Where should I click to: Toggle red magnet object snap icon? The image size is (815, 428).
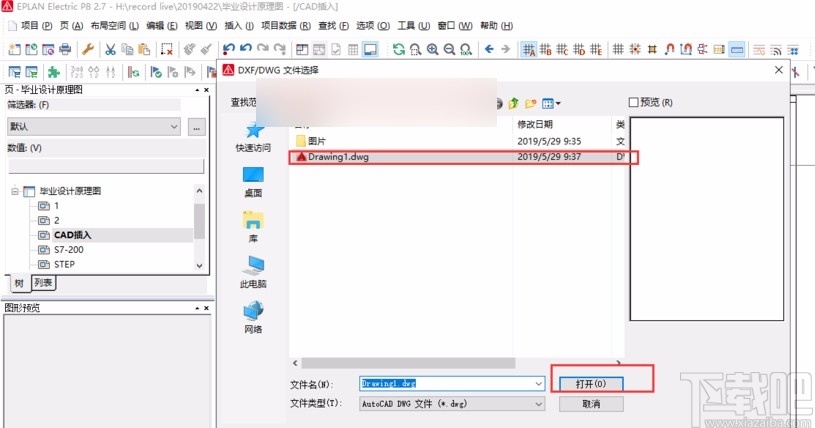(x=669, y=49)
